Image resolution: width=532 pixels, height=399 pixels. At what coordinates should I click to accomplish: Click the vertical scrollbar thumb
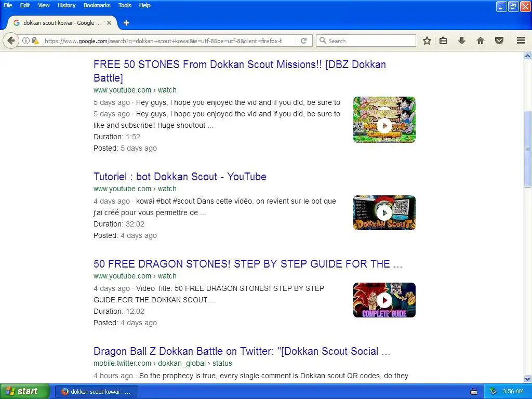click(528, 149)
